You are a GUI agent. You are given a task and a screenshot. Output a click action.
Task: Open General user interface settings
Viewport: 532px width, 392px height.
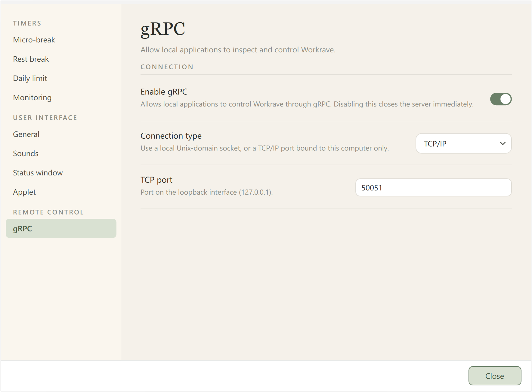61,134
